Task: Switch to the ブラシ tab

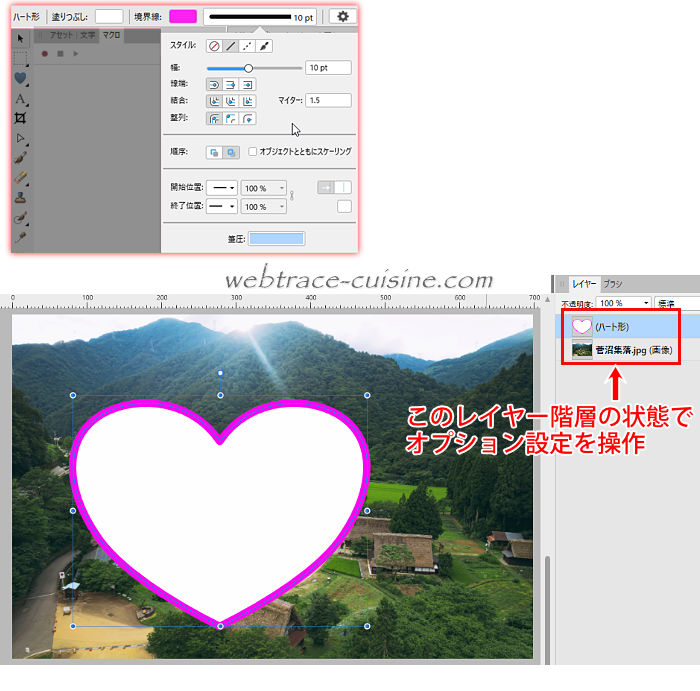Action: coord(612,284)
